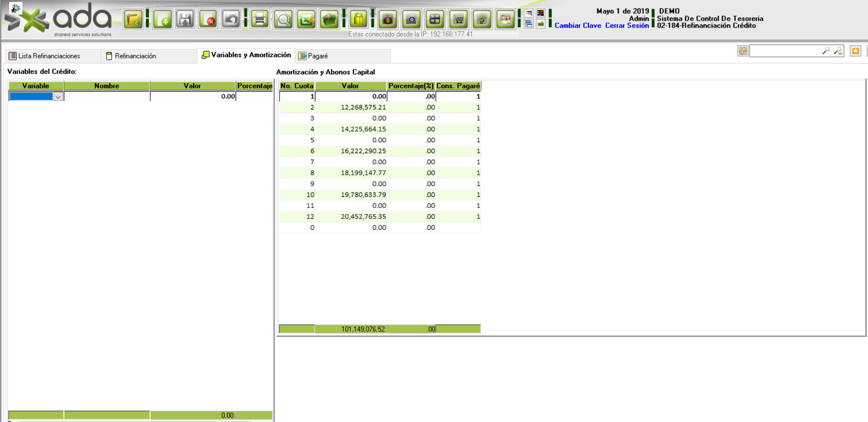The image size is (868, 422).
Task: Click the users icon in toolbar
Action: point(505,20)
